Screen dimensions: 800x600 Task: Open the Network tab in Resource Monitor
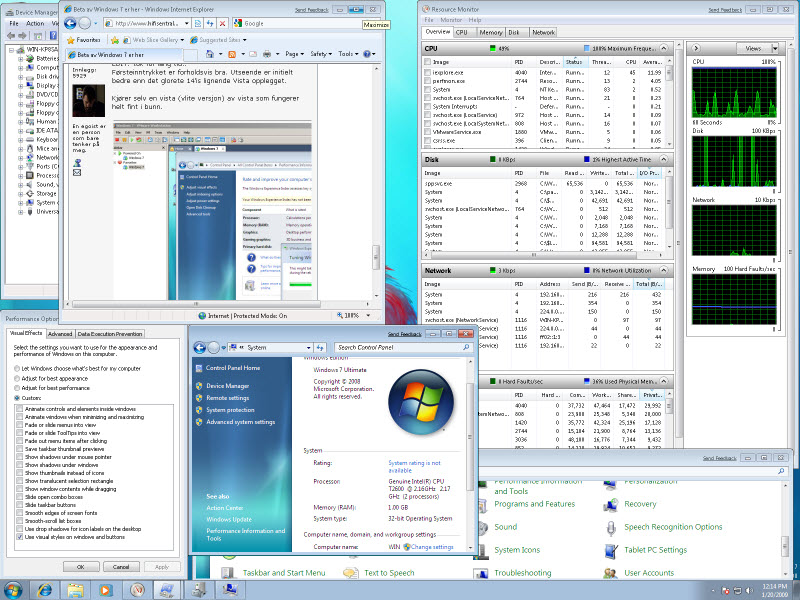[543, 32]
